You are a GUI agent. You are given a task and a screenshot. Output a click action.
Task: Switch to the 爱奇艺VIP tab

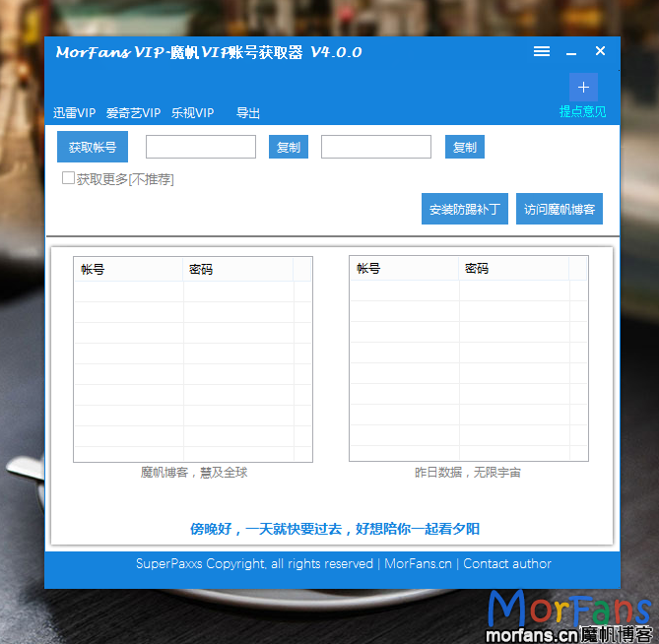(133, 113)
